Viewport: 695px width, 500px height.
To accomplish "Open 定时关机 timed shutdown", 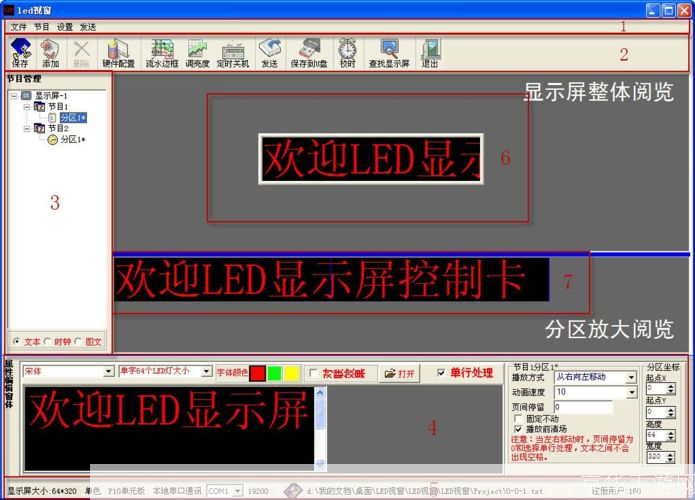I will (233, 53).
